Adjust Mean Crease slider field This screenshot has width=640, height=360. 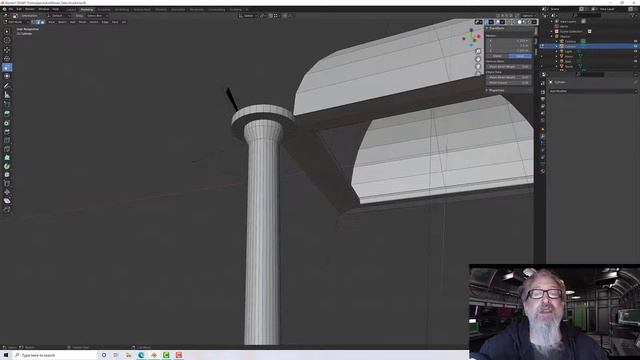coord(509,82)
